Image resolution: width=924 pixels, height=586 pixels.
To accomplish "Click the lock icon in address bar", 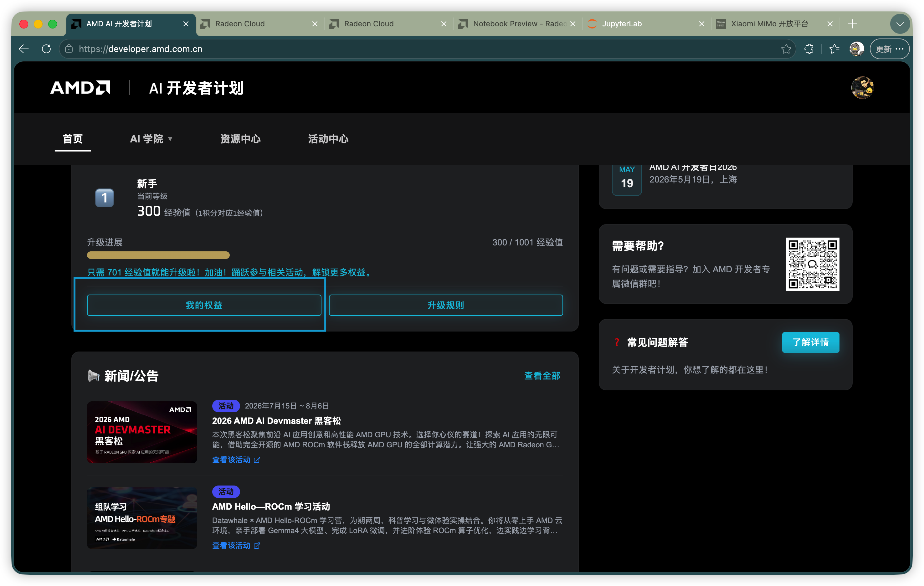I will [69, 49].
